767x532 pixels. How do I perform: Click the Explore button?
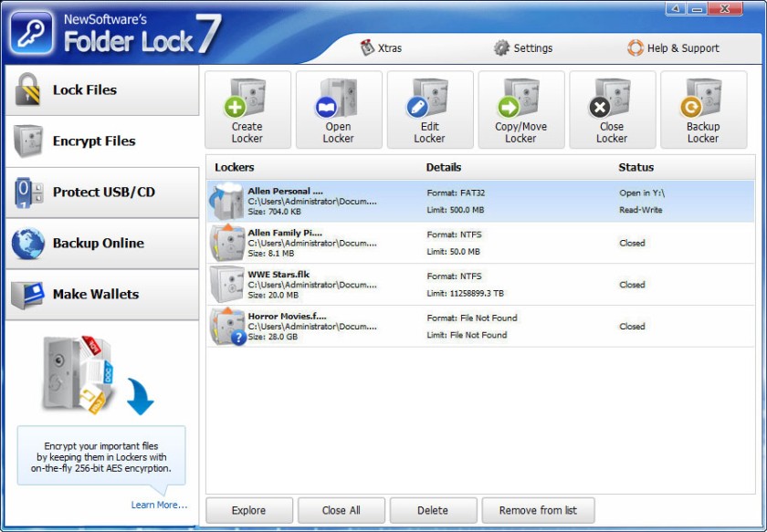click(249, 510)
